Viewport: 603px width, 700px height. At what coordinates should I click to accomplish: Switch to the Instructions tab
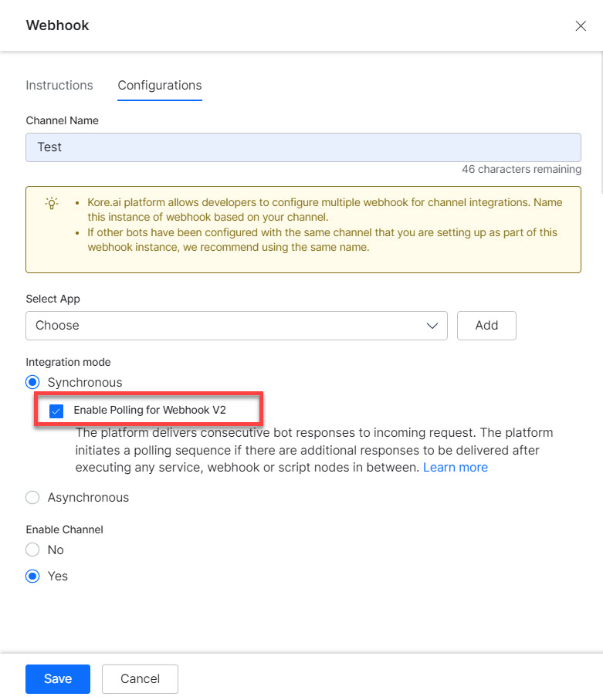[59, 86]
